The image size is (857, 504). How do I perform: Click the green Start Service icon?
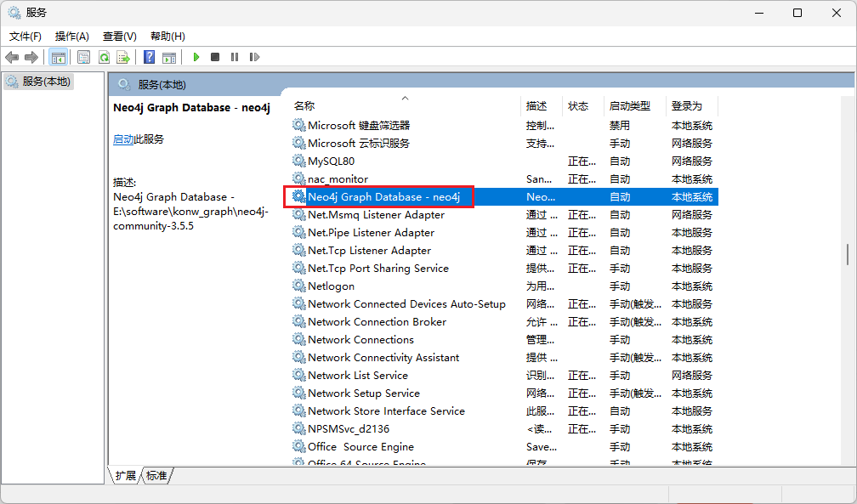[196, 57]
